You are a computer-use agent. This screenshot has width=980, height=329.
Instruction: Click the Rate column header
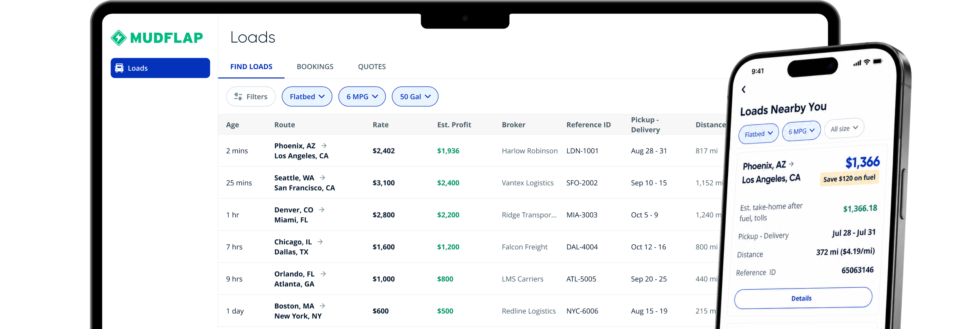[x=381, y=125]
